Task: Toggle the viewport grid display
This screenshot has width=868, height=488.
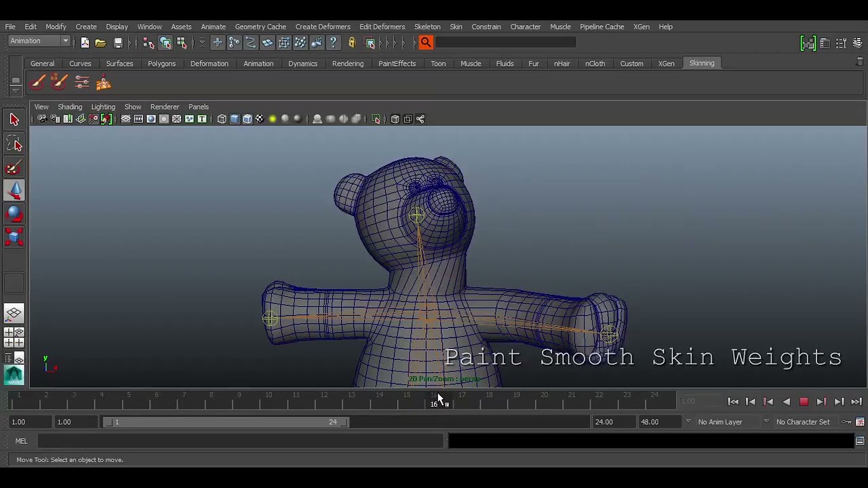Action: click(x=126, y=119)
